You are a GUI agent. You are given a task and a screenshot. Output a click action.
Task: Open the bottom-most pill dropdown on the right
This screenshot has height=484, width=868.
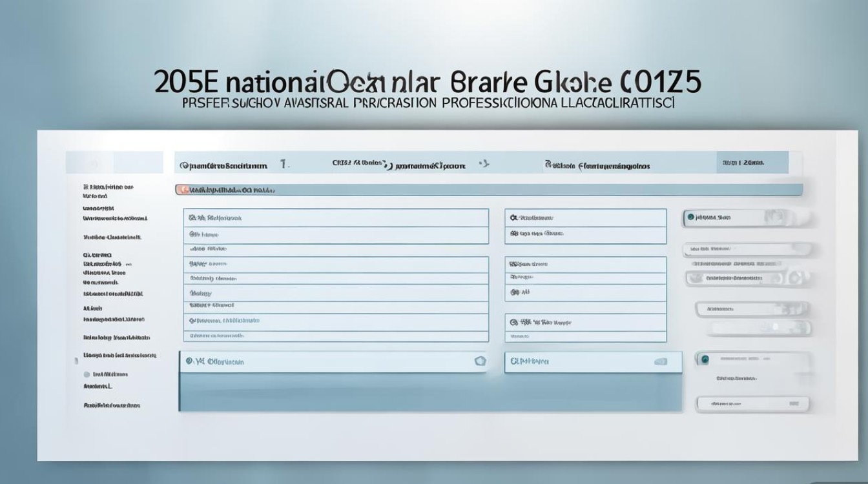(x=752, y=405)
